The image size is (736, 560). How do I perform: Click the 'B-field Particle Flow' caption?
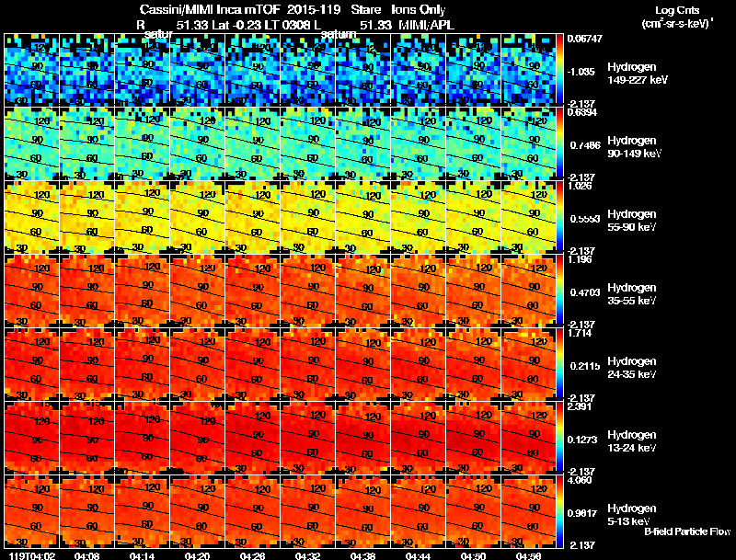pyautogui.click(x=687, y=531)
